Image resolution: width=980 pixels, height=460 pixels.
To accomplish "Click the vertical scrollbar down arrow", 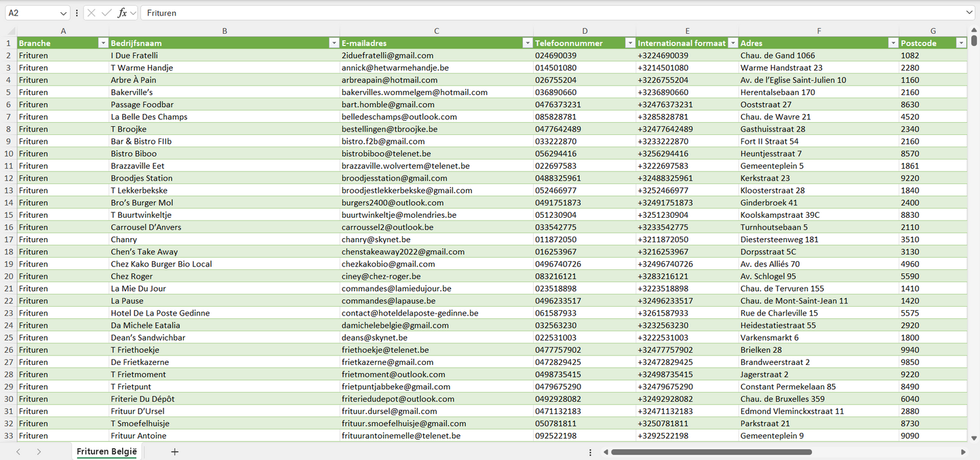I will (x=975, y=438).
